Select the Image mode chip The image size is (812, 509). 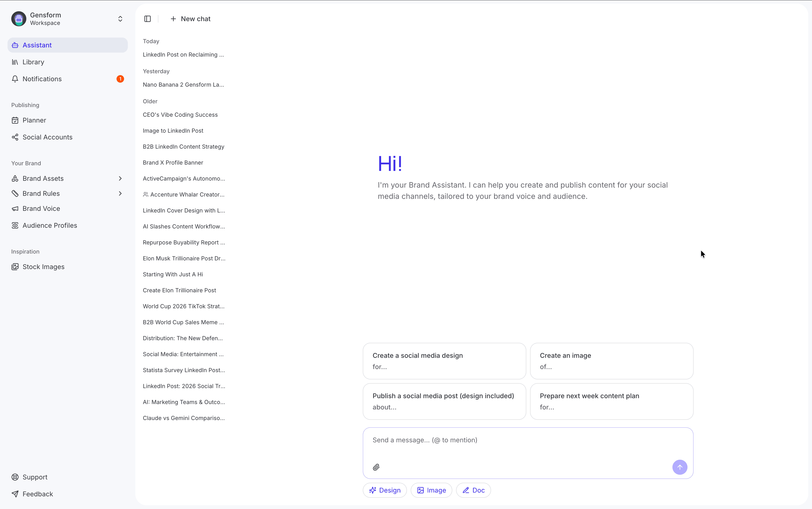[x=431, y=490]
